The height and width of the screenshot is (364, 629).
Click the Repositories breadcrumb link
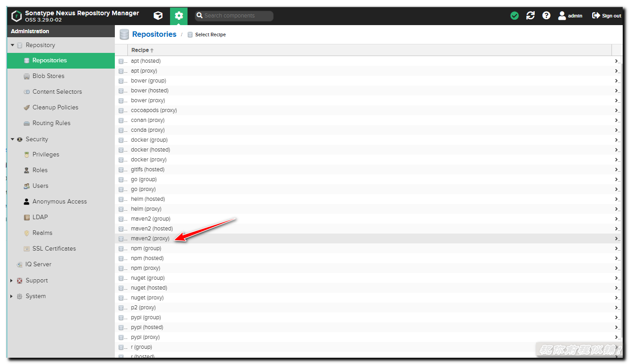coord(154,35)
